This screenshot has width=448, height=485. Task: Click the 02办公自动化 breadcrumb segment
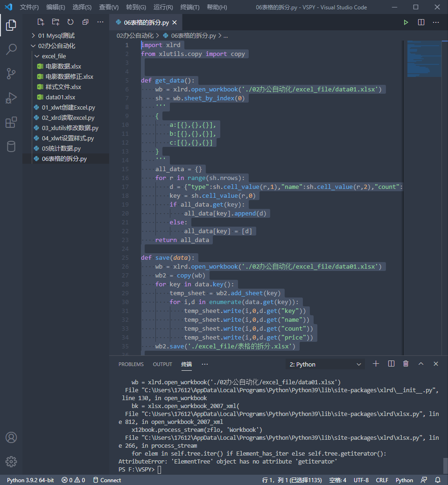click(x=135, y=35)
